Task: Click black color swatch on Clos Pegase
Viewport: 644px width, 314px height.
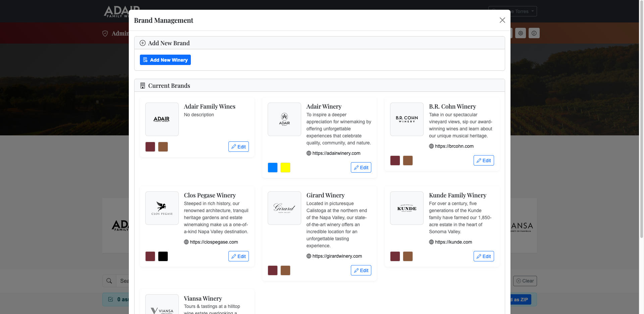Action: click(163, 256)
